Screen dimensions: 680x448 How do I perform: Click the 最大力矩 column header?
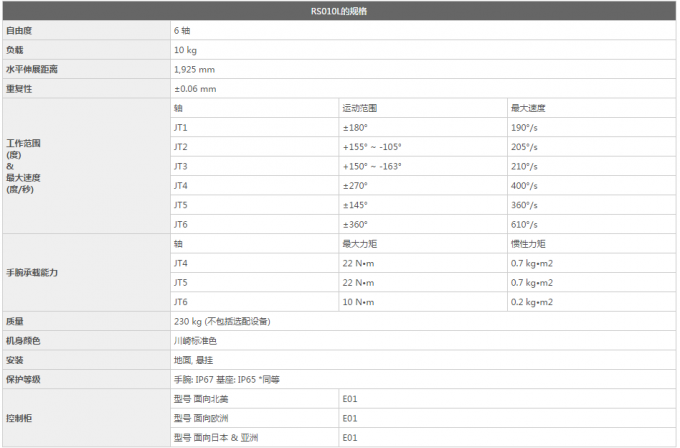[x=359, y=244]
